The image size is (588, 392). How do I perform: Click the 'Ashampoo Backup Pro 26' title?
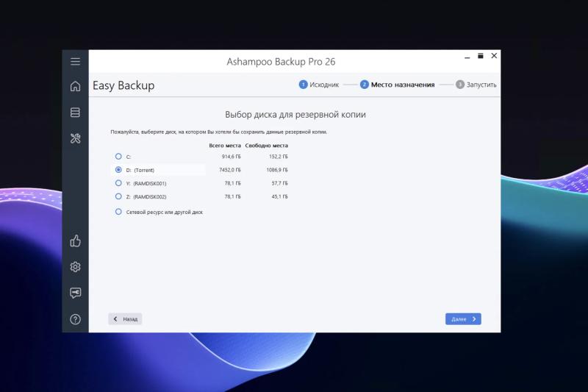[x=281, y=62]
